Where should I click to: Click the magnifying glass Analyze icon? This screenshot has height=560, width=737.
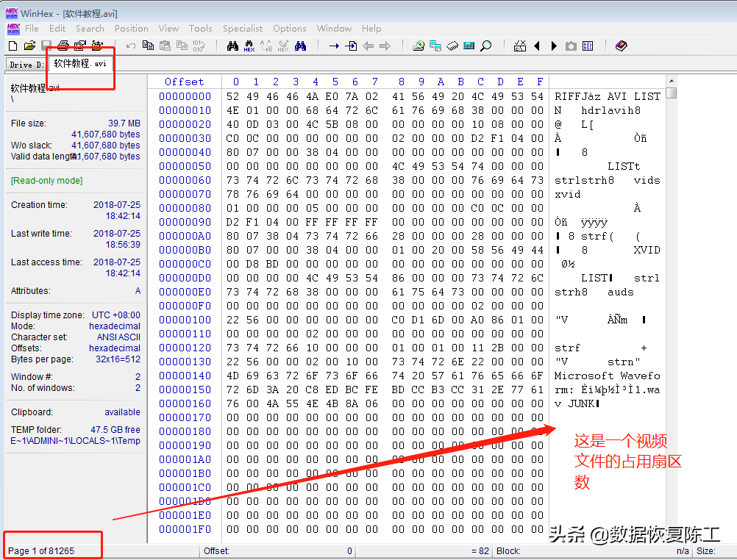[486, 46]
